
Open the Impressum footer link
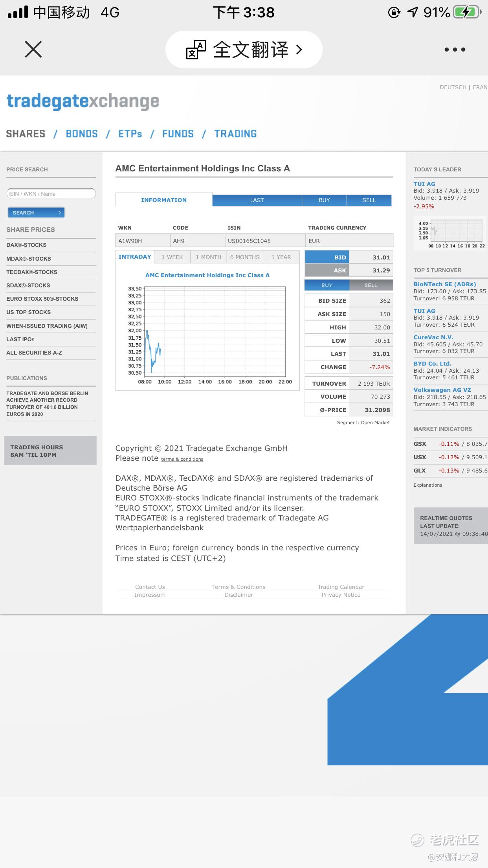(x=150, y=595)
